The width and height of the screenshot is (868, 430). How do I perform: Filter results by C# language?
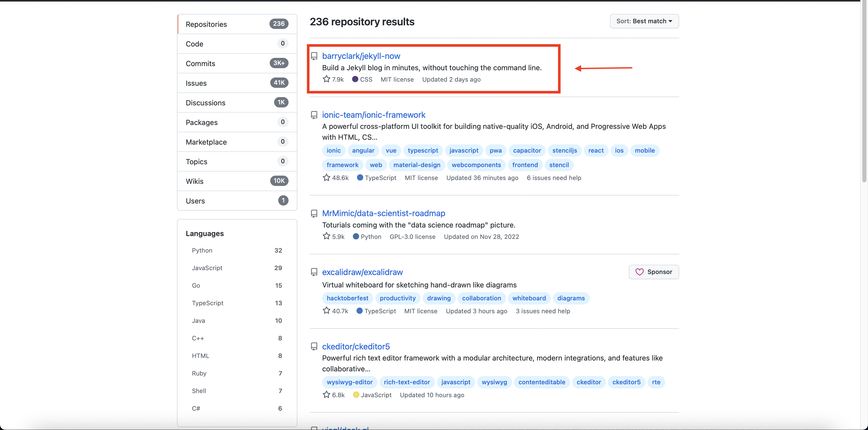pyautogui.click(x=237, y=408)
